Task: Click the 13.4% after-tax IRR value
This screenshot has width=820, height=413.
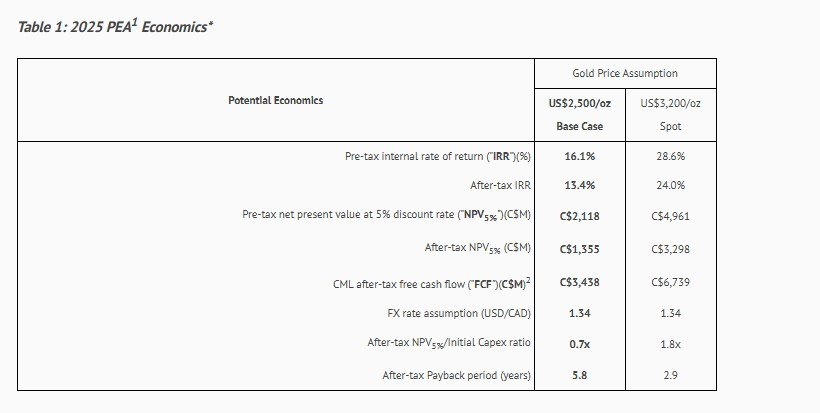Action: tap(580, 185)
